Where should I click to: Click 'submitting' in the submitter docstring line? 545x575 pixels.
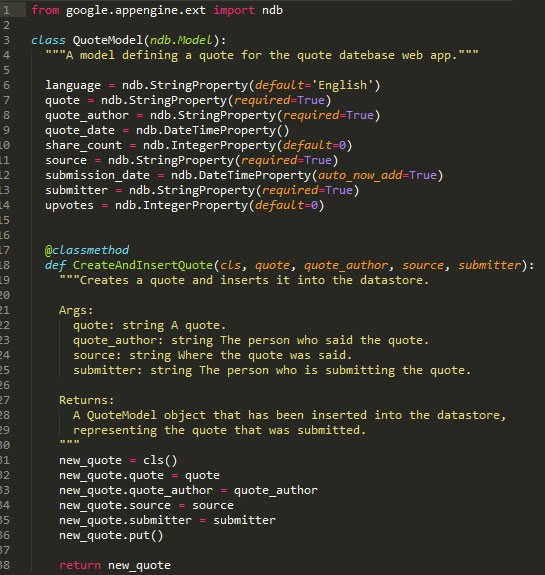click(360, 371)
